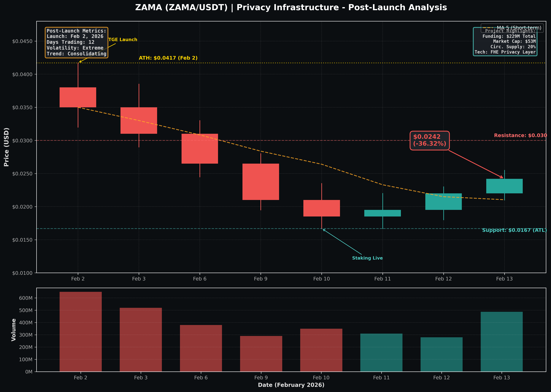Viewport: 551px width, 392px height.
Task: Click the Feb 2 red candlestick body
Action: click(78, 97)
